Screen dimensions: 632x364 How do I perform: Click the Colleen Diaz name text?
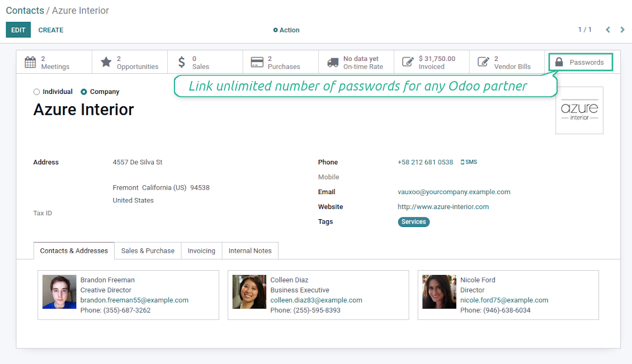point(289,280)
